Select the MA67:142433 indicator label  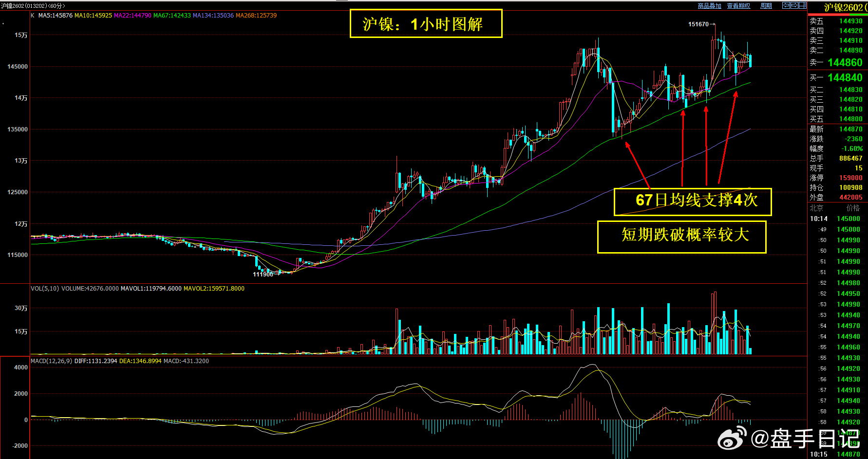coord(172,16)
